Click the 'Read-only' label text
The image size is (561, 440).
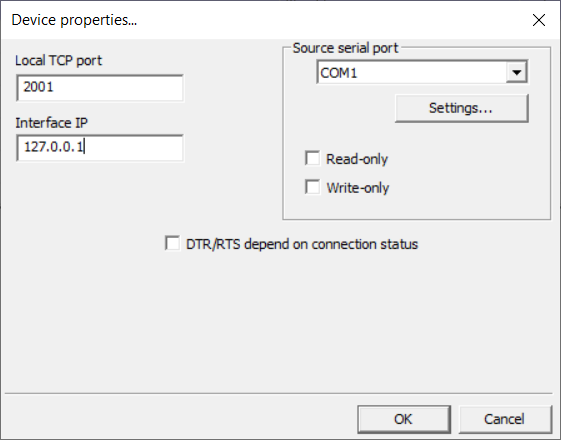(357, 159)
